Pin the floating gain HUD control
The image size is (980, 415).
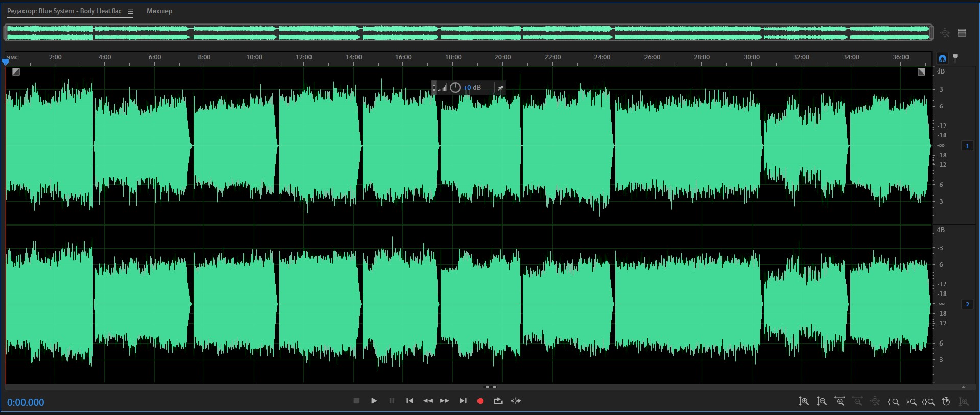pos(500,88)
